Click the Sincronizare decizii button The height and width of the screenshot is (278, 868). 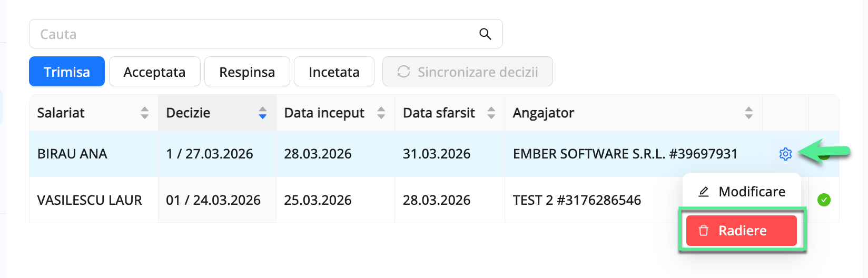click(x=468, y=72)
